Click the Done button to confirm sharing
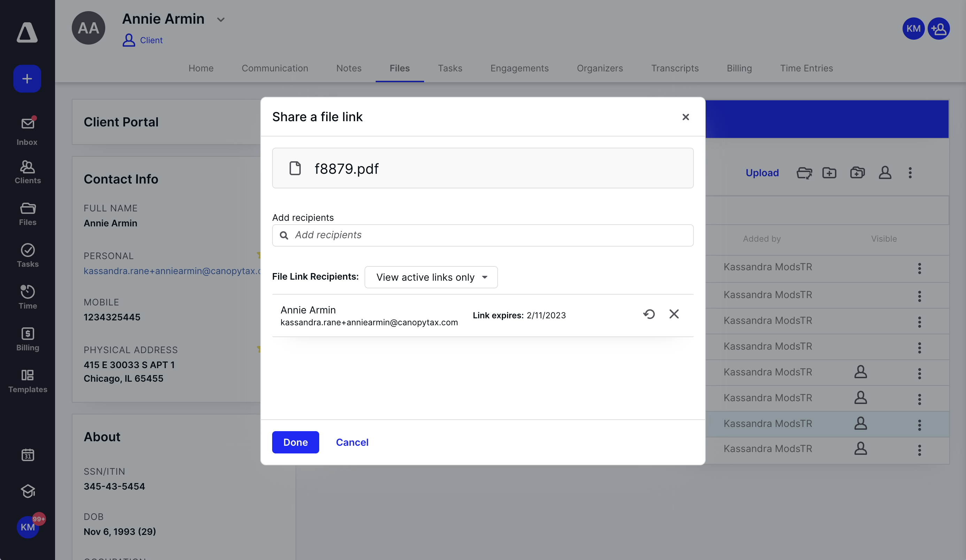 tap(296, 442)
